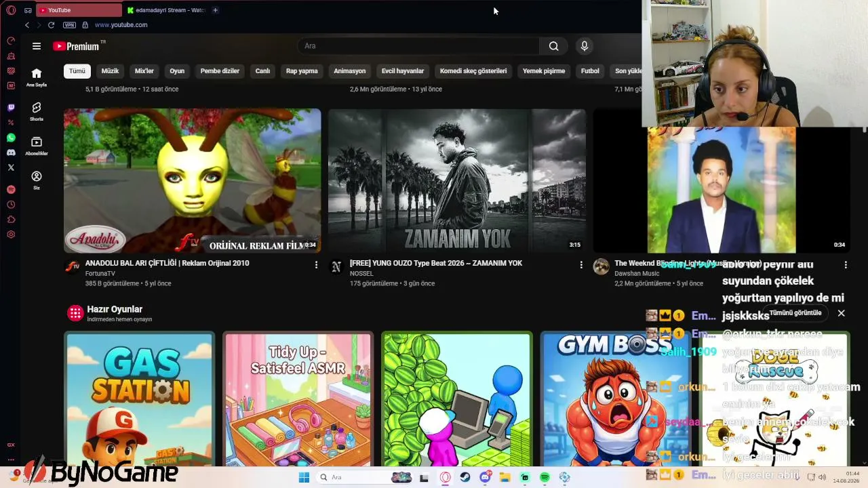
Task: Open Spotify player in the Opera sidebar
Action: click(11, 190)
